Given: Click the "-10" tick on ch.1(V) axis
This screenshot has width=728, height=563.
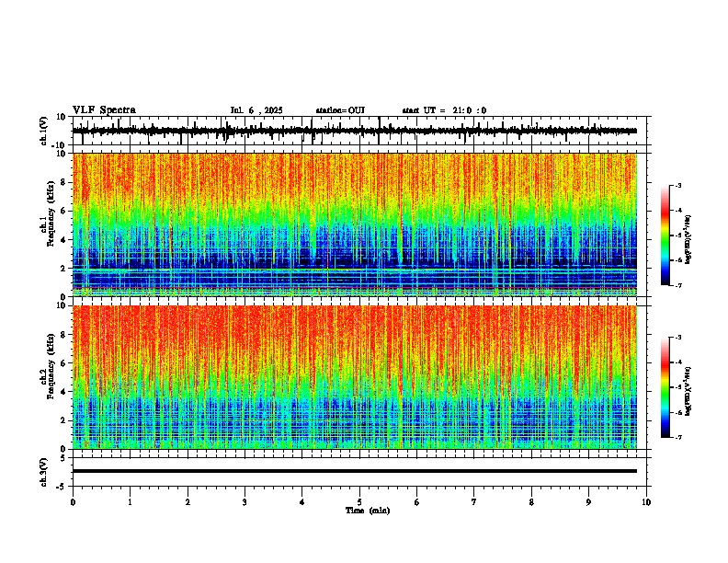Looking at the screenshot, I should (x=59, y=145).
